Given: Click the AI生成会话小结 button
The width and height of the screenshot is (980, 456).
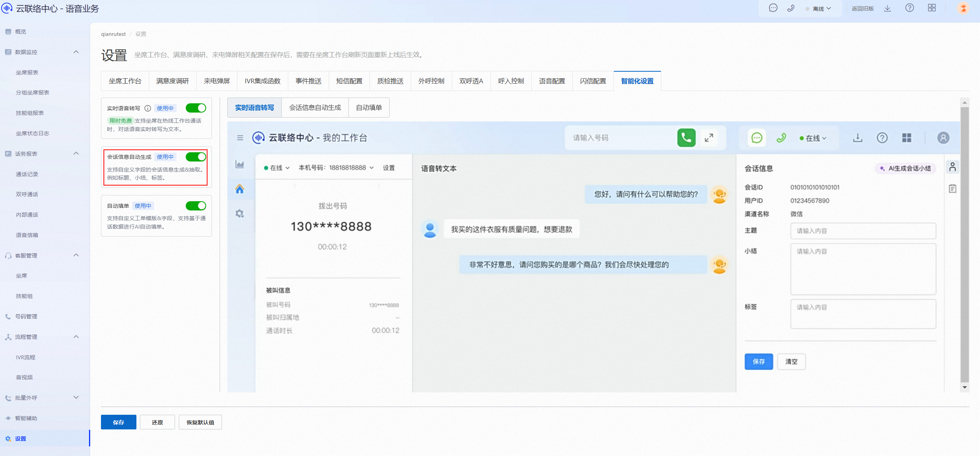Looking at the screenshot, I should [x=906, y=168].
